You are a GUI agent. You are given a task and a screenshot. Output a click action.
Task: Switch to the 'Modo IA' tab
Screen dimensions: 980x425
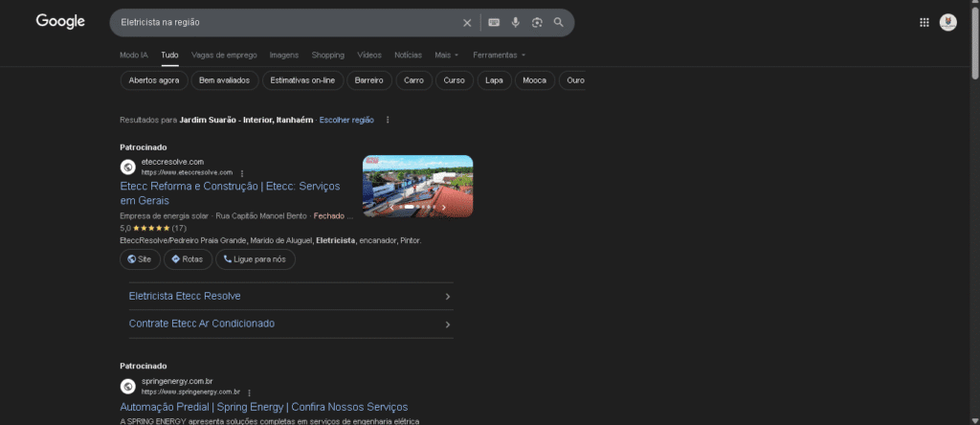[134, 55]
